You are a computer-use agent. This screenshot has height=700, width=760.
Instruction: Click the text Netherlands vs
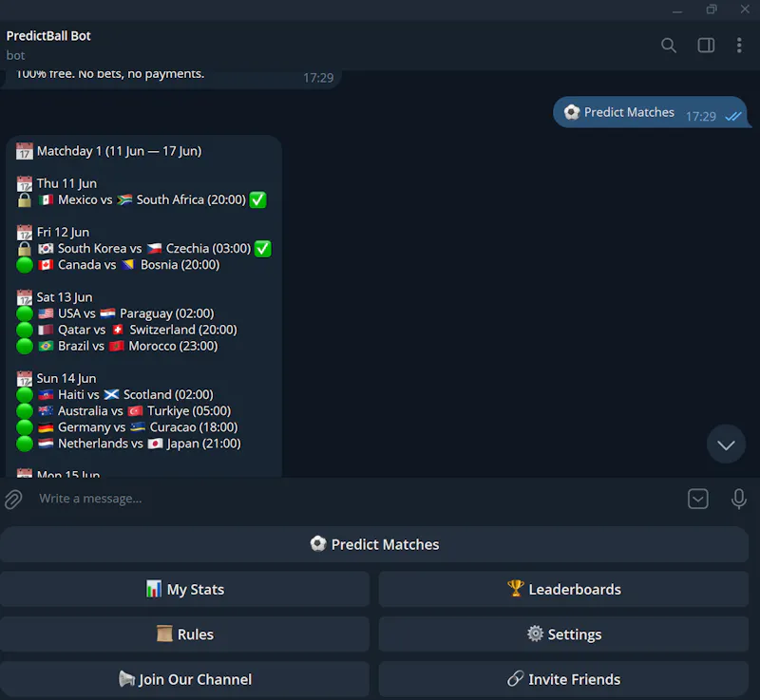[101, 444]
